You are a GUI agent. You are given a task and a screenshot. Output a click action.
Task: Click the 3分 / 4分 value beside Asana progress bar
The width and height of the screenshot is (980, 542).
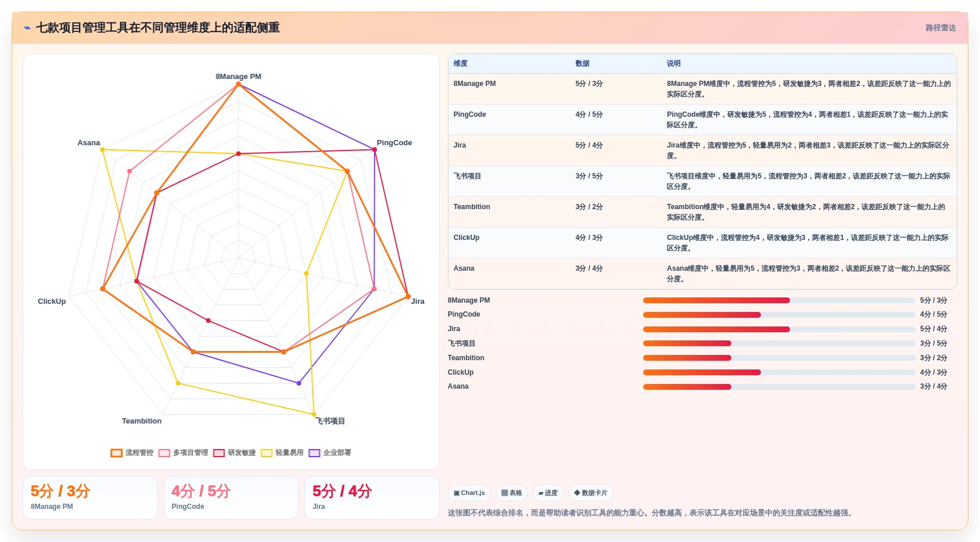tap(934, 387)
